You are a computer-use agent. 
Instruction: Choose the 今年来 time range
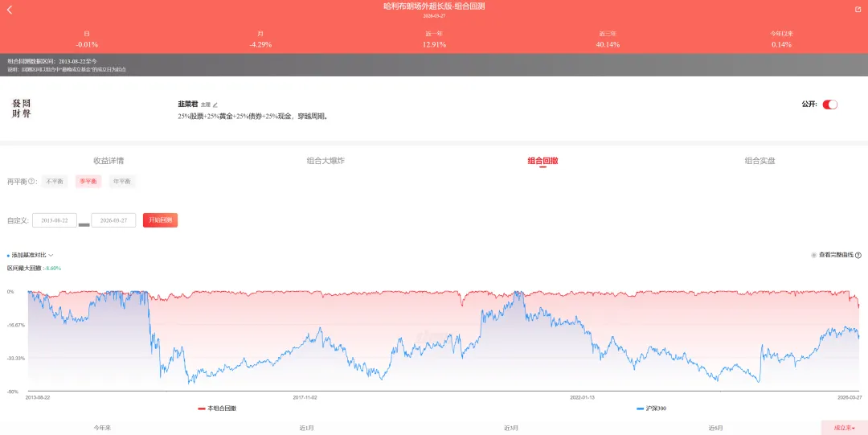[x=102, y=428]
